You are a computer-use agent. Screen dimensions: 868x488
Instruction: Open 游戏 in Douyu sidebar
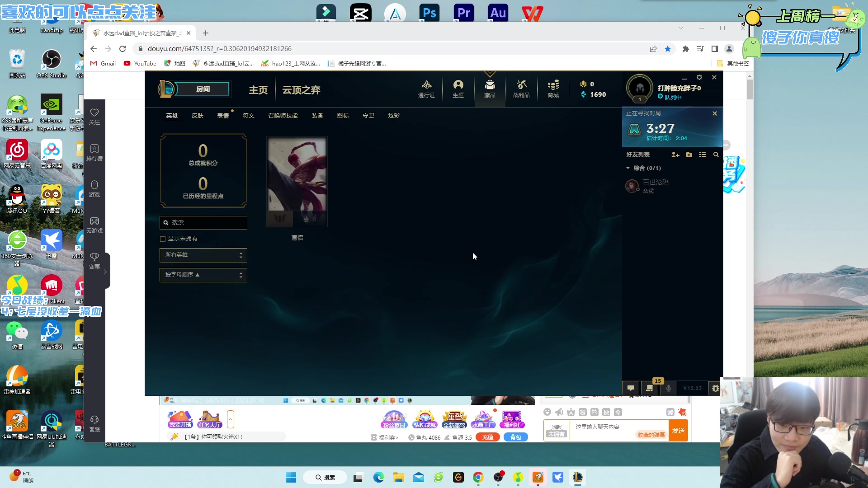pos(94,188)
